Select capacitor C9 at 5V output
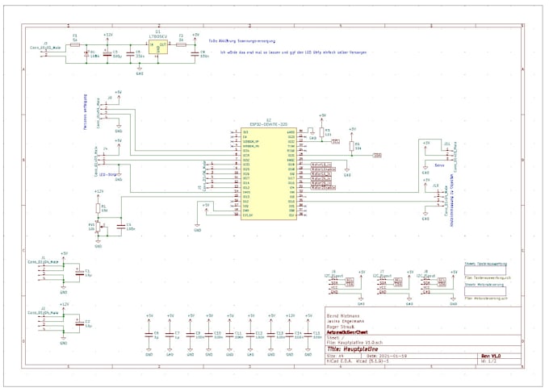The height and width of the screenshot is (392, 549). coord(195,54)
